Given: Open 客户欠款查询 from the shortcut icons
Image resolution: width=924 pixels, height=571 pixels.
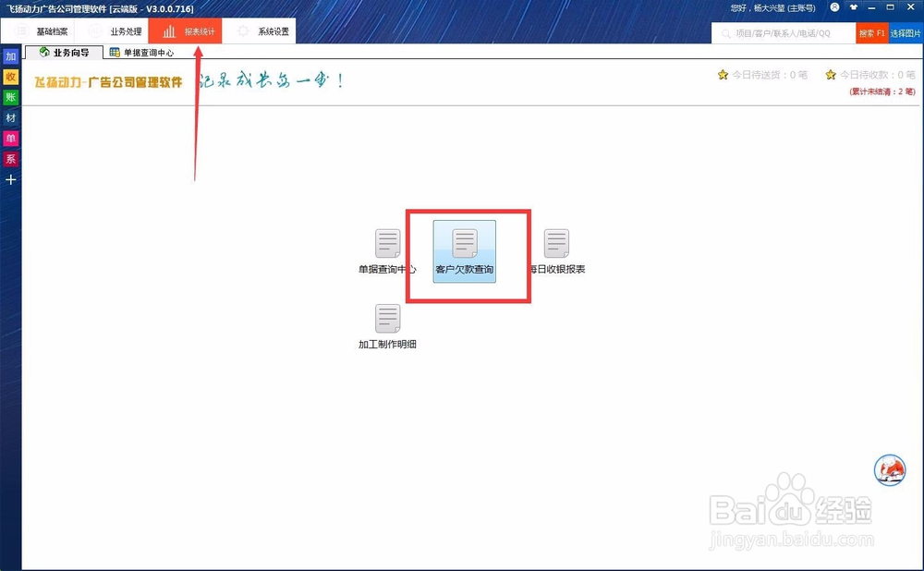Looking at the screenshot, I should point(465,249).
